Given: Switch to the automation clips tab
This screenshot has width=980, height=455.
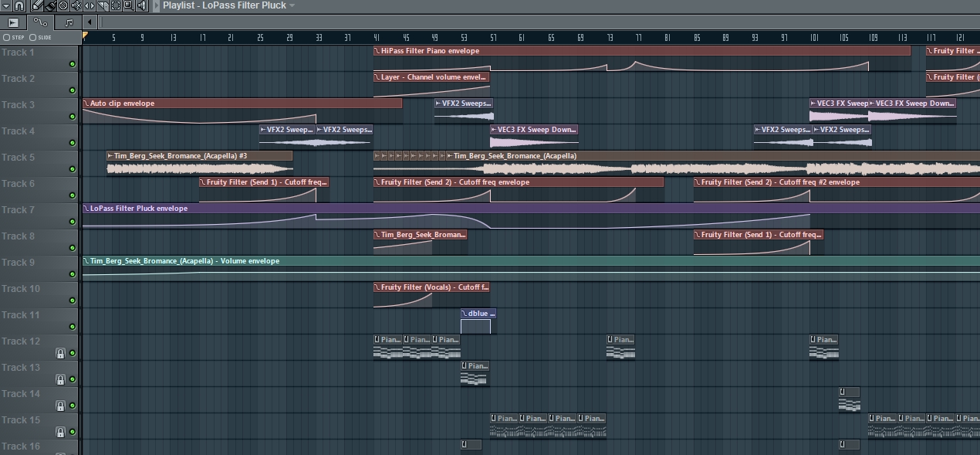Looking at the screenshot, I should coord(40,22).
